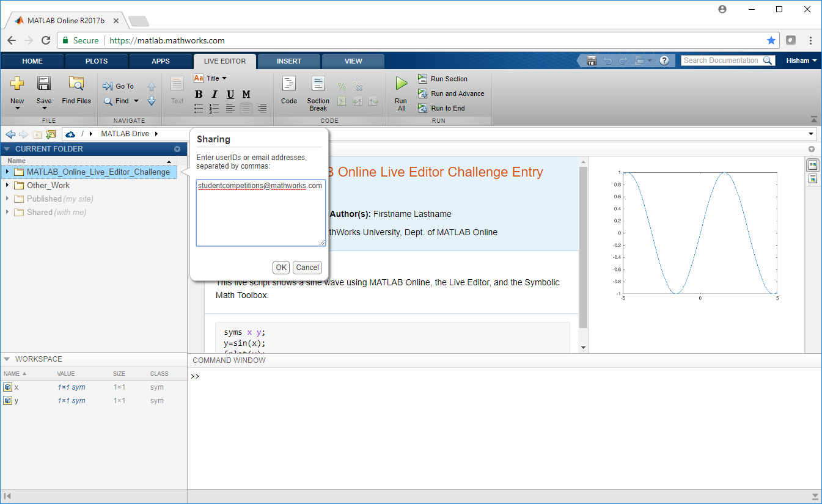This screenshot has height=504, width=822.
Task: Open Find Files tool
Action: pos(76,90)
